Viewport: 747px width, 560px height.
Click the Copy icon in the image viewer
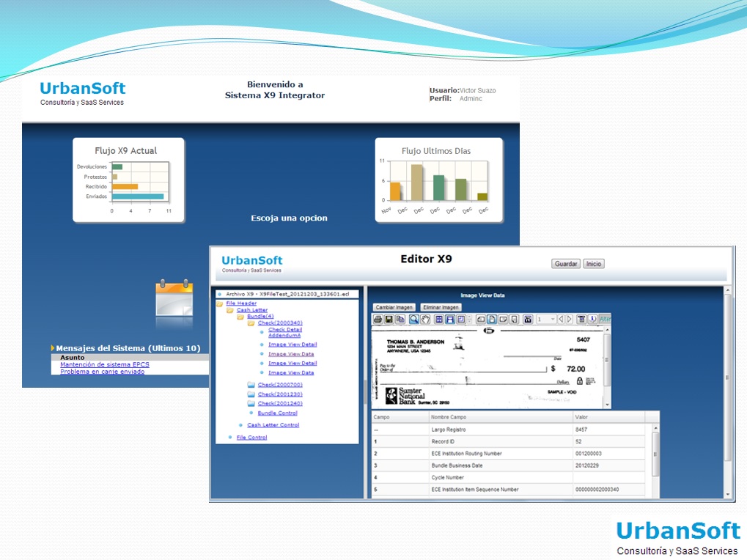point(400,320)
